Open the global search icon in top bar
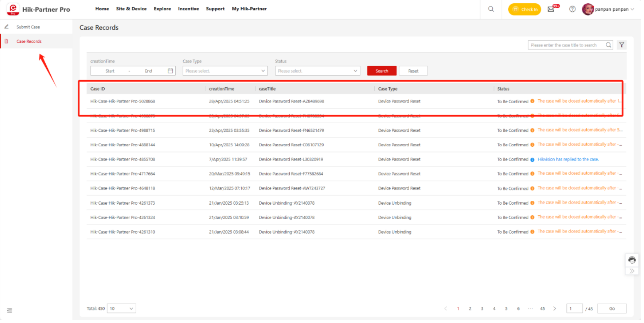 [491, 9]
